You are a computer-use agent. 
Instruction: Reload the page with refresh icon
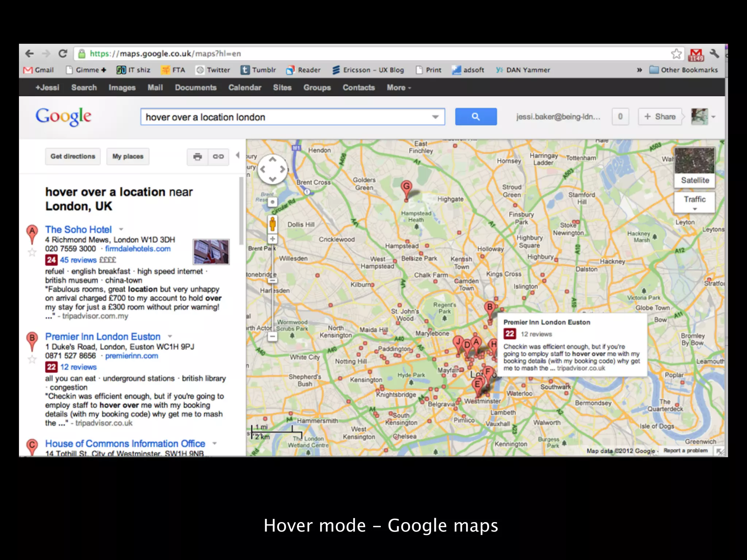pos(63,54)
